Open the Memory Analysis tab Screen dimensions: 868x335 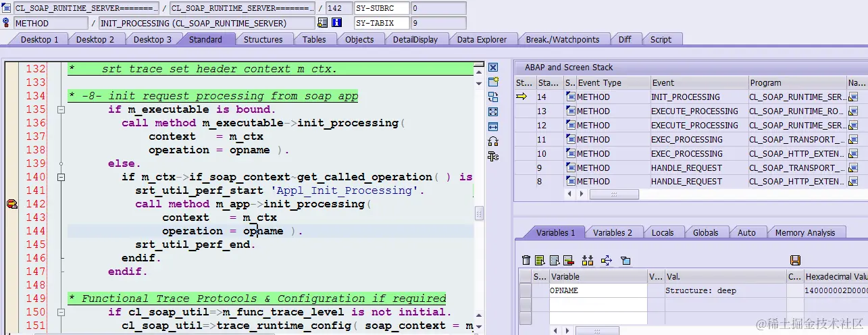(805, 232)
